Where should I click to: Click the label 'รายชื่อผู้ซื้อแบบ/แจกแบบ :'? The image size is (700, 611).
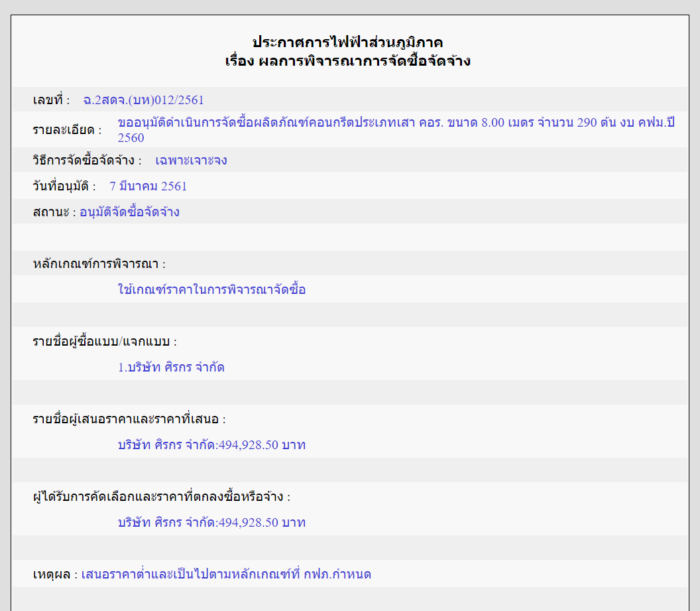tap(105, 341)
